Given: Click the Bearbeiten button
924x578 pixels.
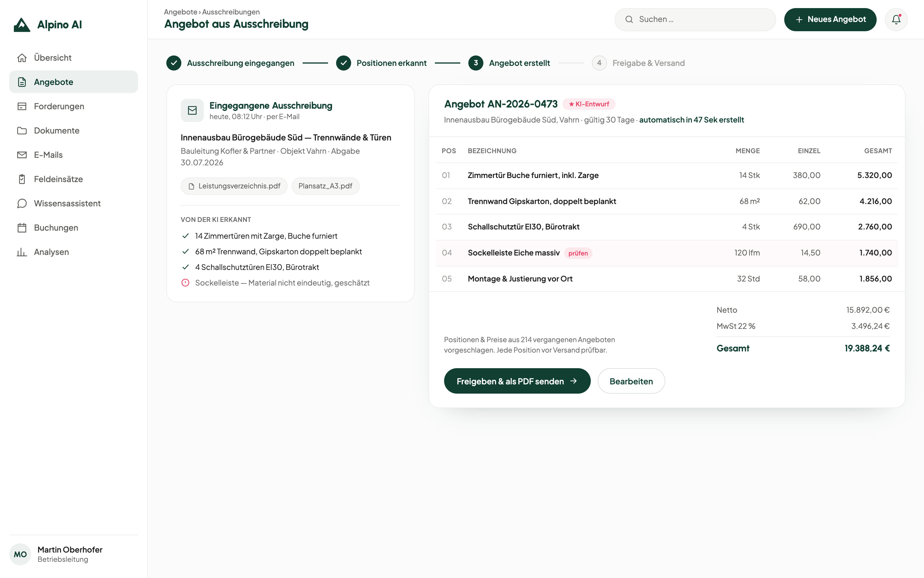Looking at the screenshot, I should [631, 381].
